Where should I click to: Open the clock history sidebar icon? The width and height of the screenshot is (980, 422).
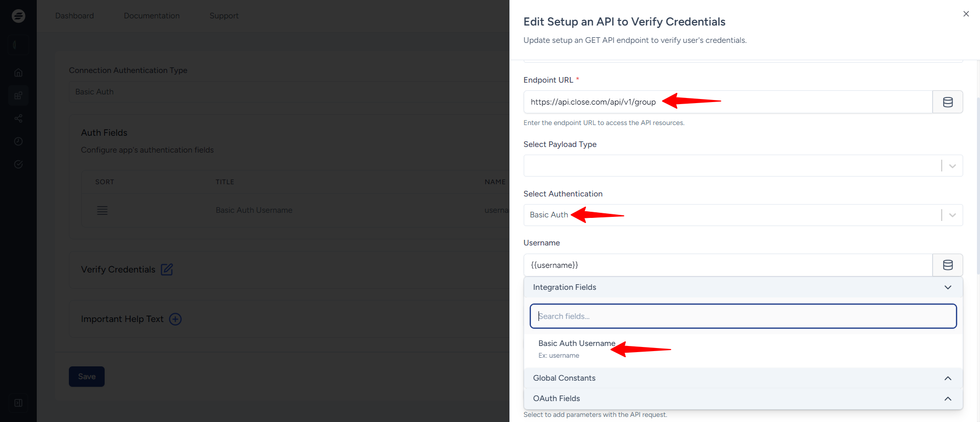[18, 141]
